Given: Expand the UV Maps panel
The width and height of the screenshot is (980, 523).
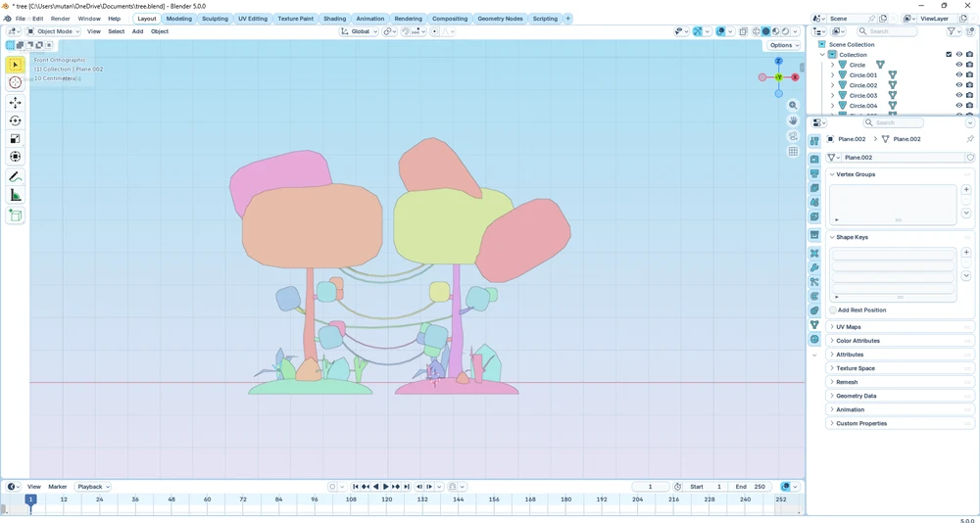Looking at the screenshot, I should tap(848, 327).
